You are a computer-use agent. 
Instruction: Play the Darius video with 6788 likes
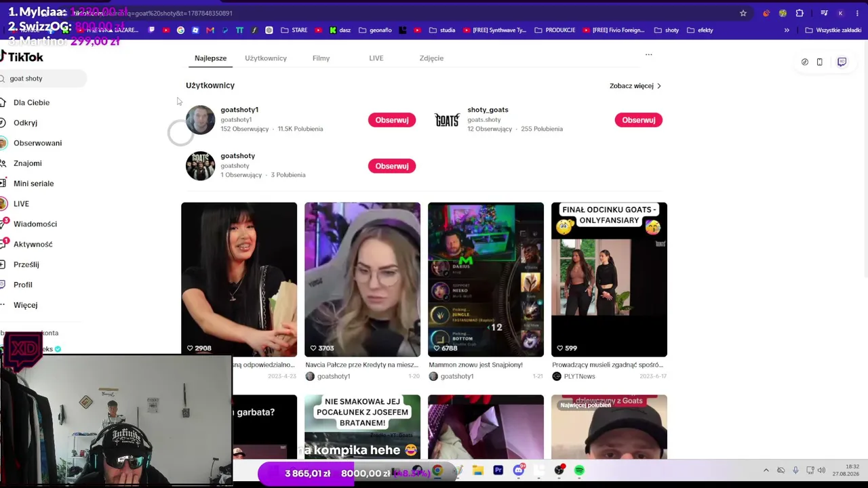486,279
